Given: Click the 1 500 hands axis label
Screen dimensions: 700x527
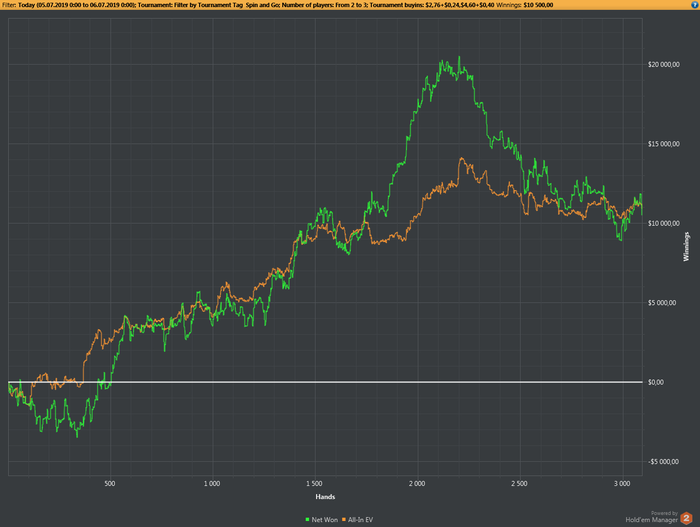Looking at the screenshot, I should pyautogui.click(x=314, y=484).
